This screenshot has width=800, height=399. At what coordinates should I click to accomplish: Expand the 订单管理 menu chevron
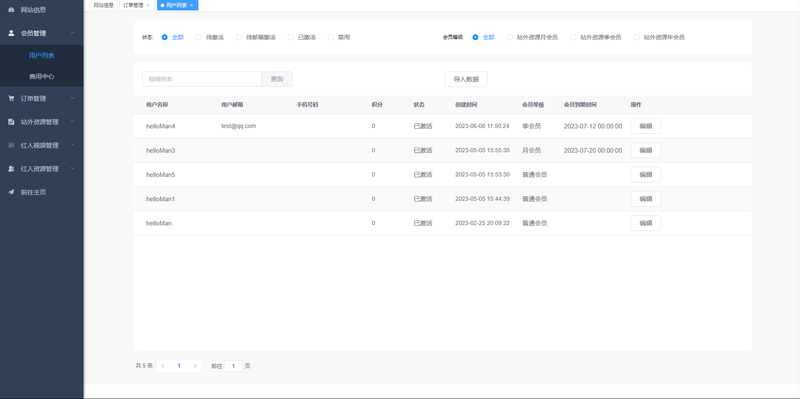pos(73,98)
